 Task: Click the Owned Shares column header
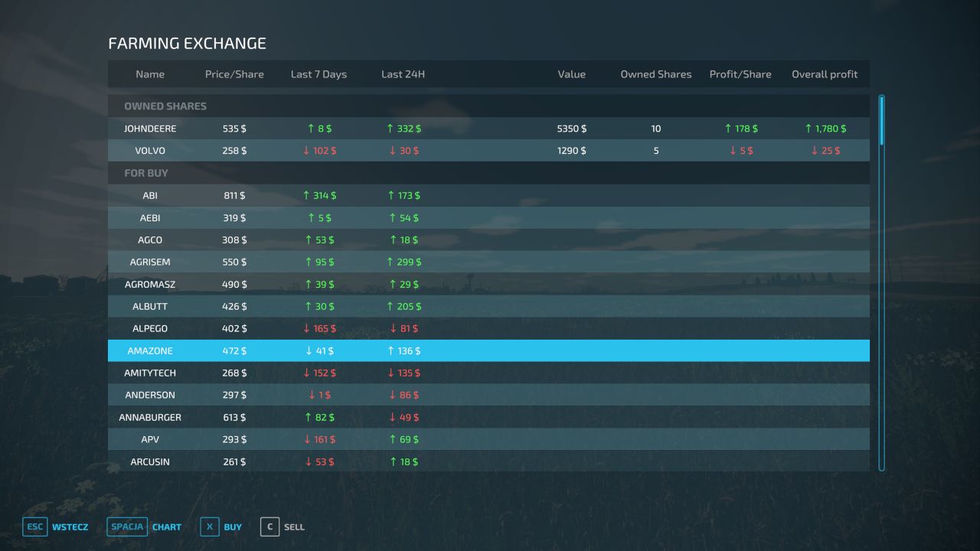click(x=655, y=74)
